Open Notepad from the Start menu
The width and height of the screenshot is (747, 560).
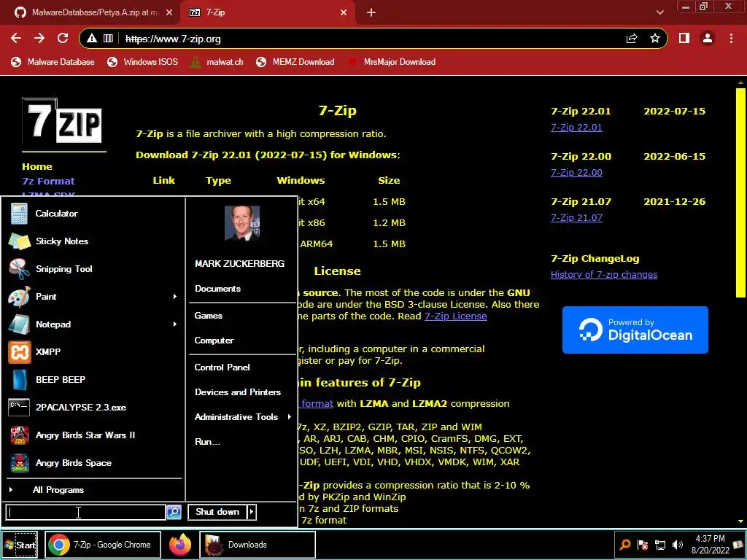tap(53, 324)
